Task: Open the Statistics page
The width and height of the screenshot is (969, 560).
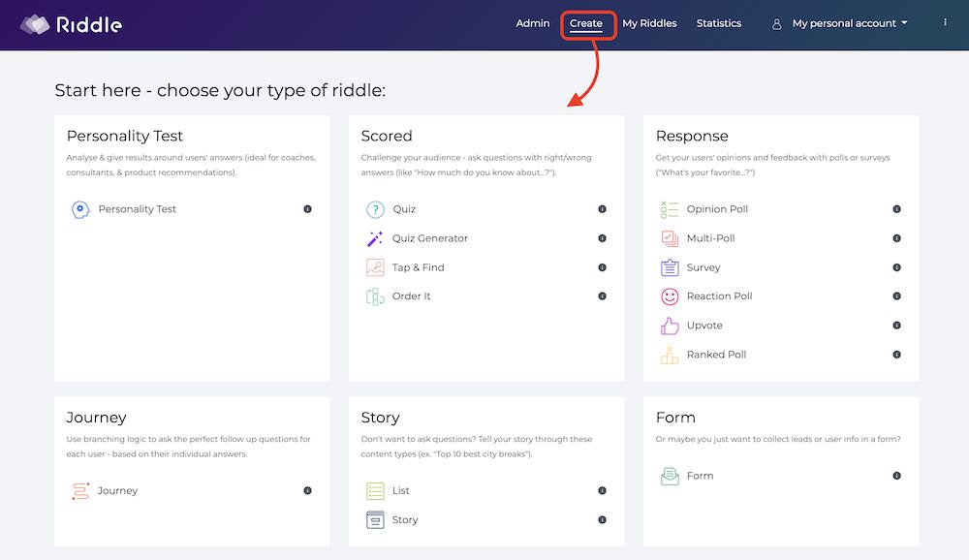Action: 719,23
